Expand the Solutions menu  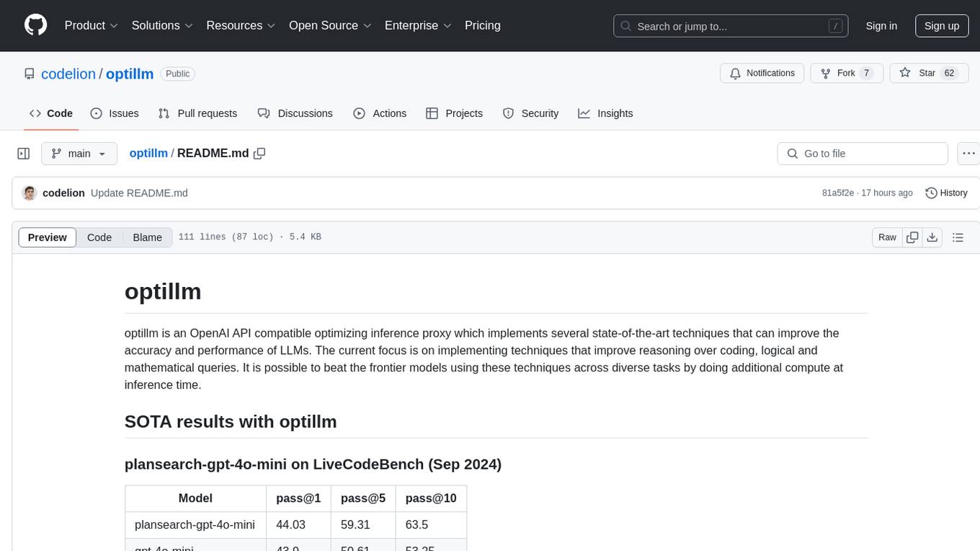[x=162, y=25]
